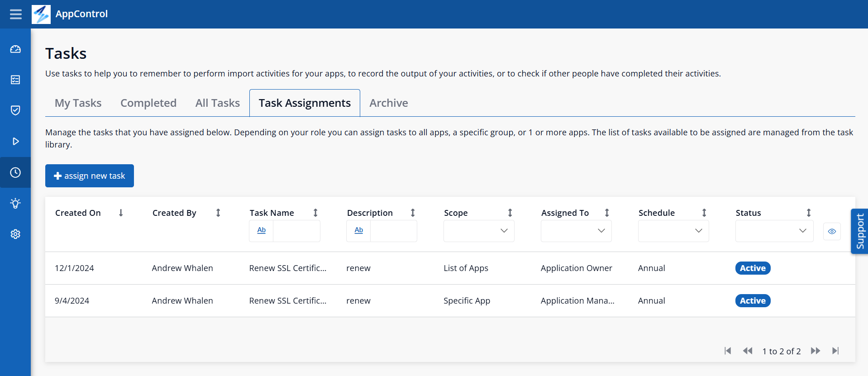Screen dimensions: 868x376
Task: Sort by Schedule column arrow
Action: pos(704,213)
